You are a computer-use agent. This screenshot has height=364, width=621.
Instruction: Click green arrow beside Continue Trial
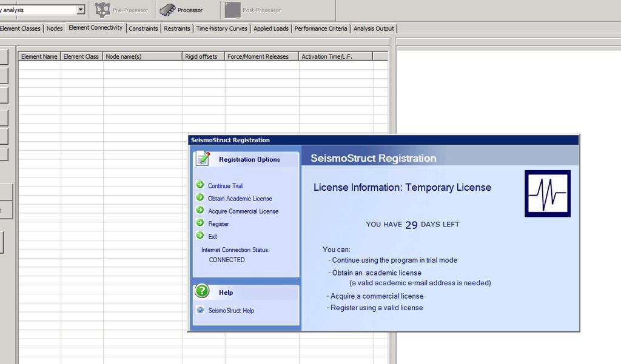(200, 185)
